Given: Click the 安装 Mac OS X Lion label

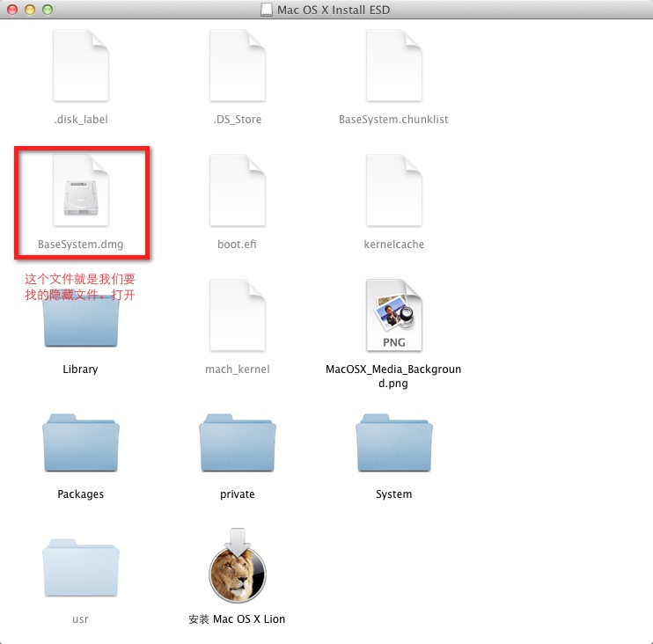Looking at the screenshot, I should [237, 619].
